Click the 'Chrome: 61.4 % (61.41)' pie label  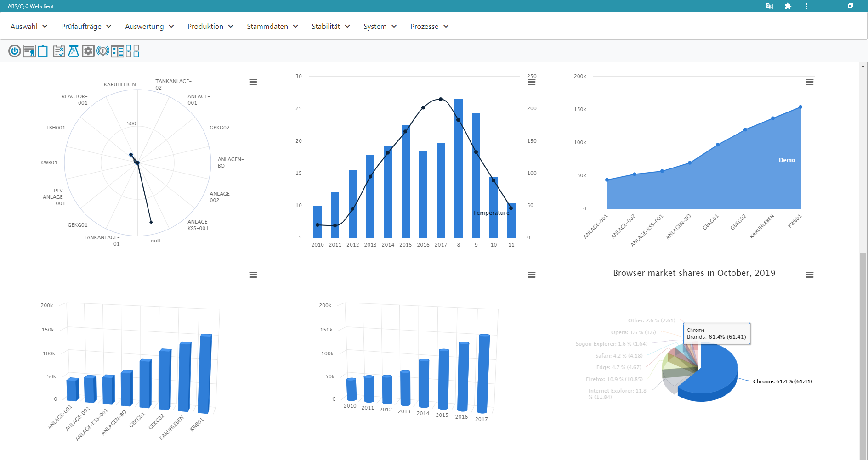click(783, 381)
